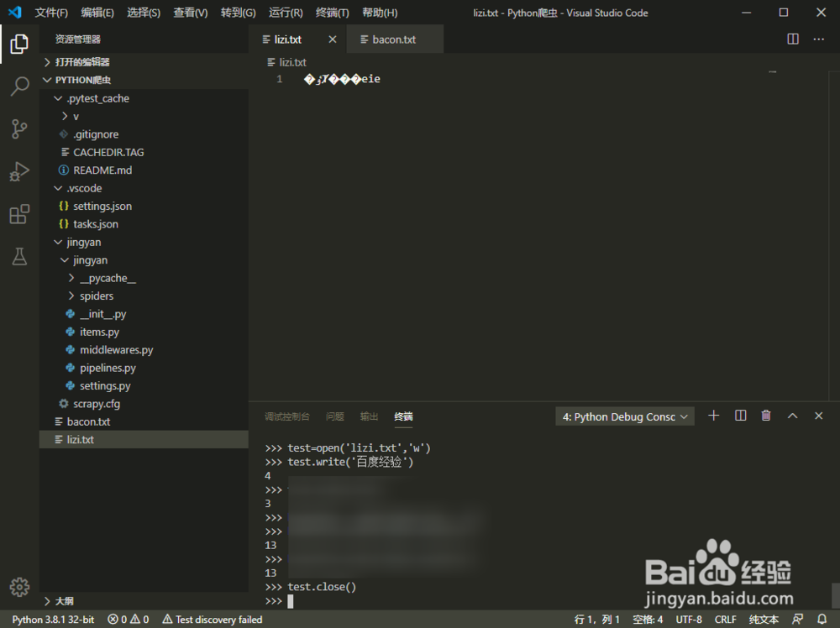840x628 pixels.
Task: Open the Search view
Action: pos(19,86)
